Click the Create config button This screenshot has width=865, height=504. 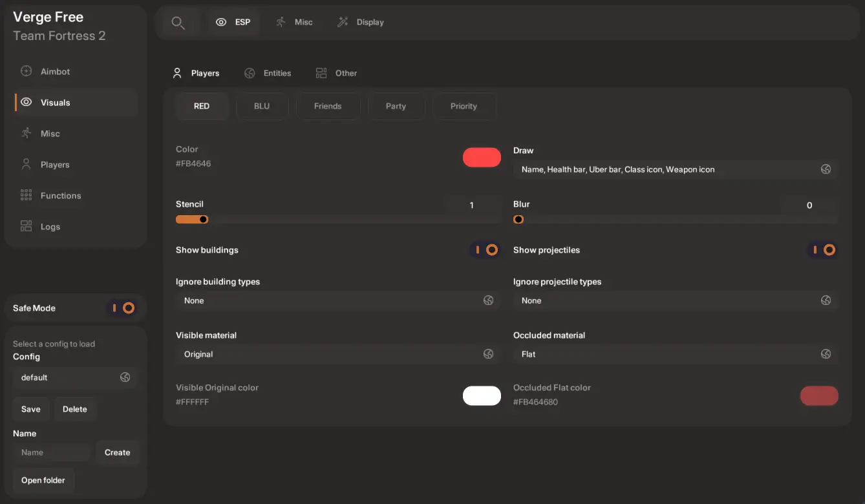tap(118, 452)
